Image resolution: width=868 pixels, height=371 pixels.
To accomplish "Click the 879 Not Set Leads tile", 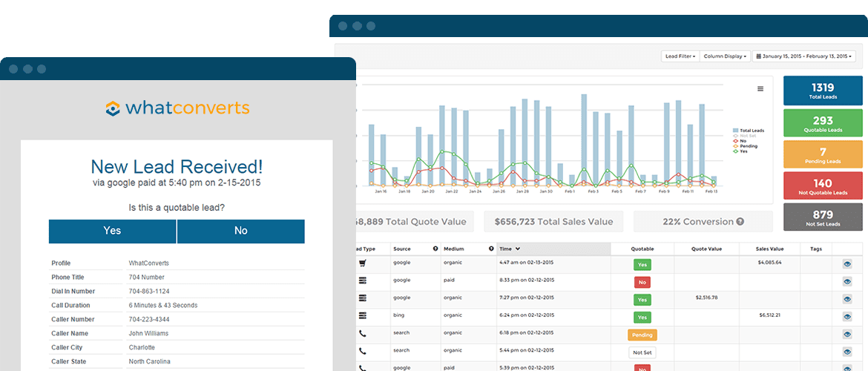I will (x=823, y=217).
